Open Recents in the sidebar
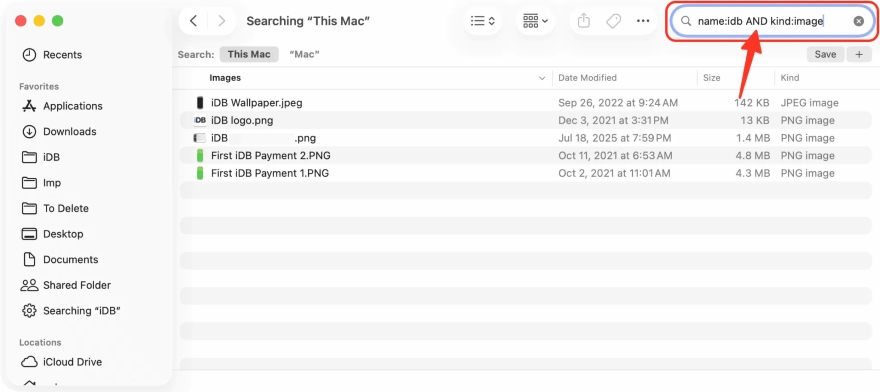 (x=62, y=54)
